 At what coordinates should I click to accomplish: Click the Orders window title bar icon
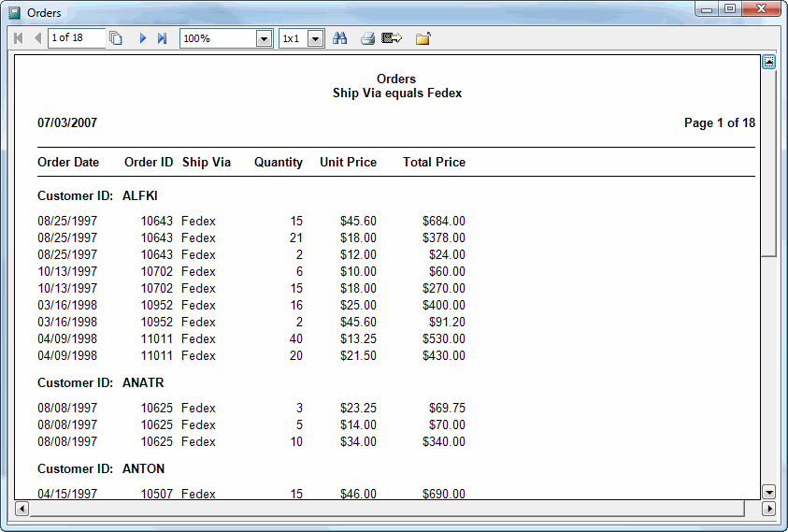coord(14,12)
